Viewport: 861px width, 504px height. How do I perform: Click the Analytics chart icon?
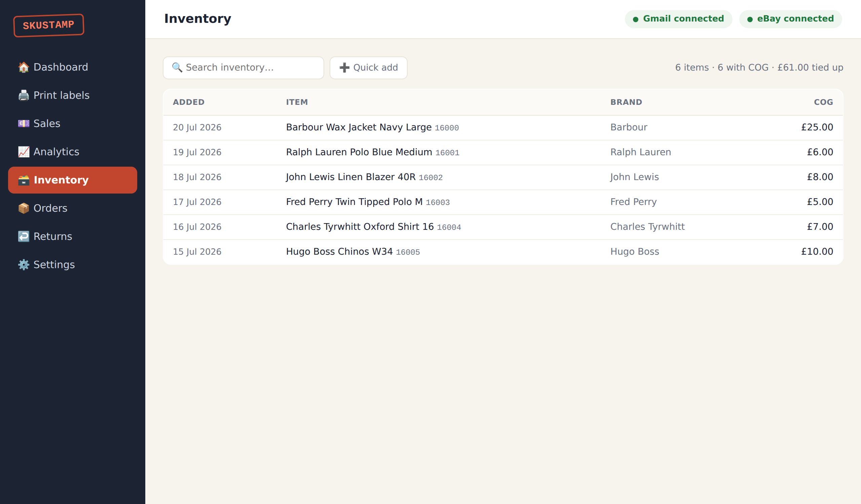[24, 152]
